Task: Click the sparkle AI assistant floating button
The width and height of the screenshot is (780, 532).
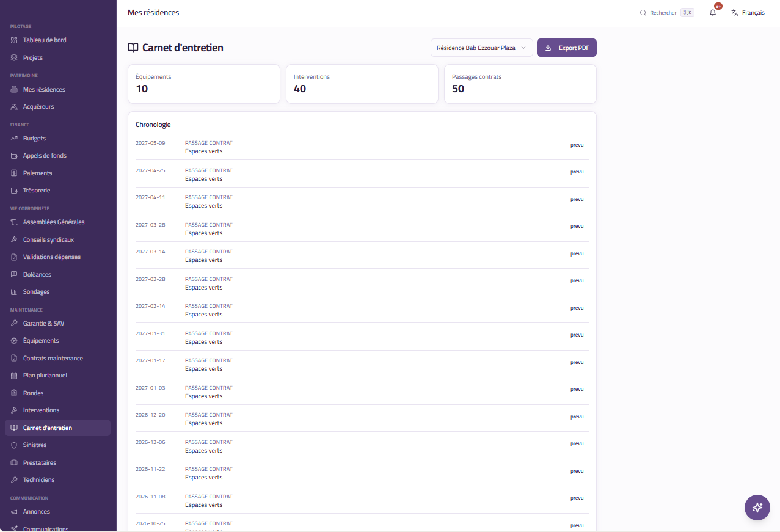Action: click(x=757, y=507)
